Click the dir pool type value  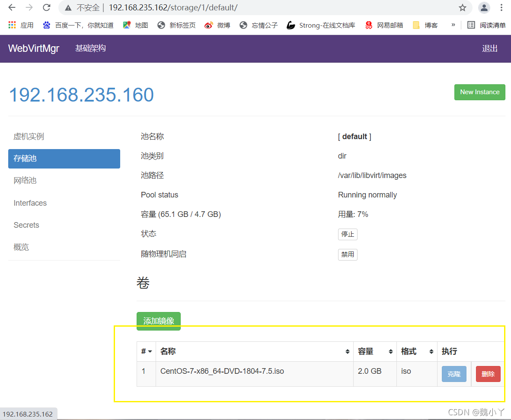point(342,156)
